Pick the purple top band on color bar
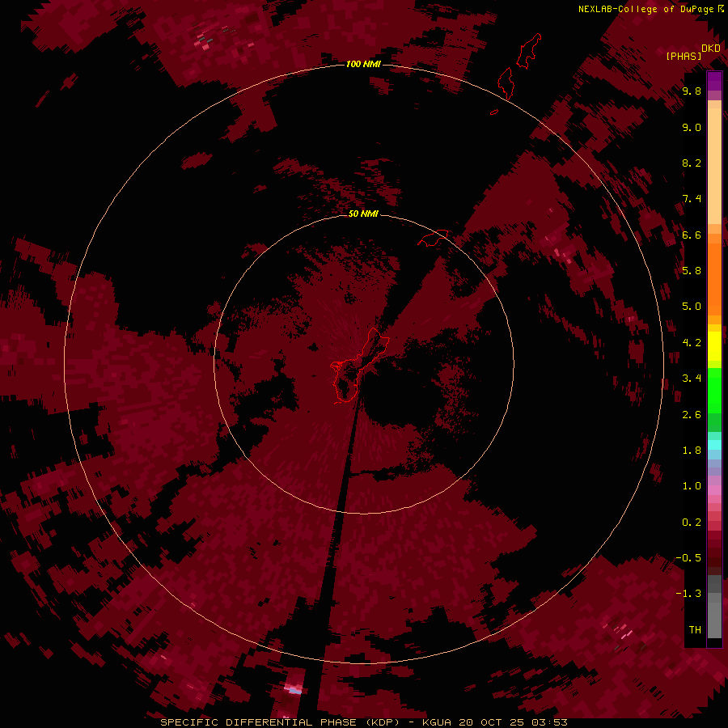728x728 pixels. pyautogui.click(x=714, y=81)
